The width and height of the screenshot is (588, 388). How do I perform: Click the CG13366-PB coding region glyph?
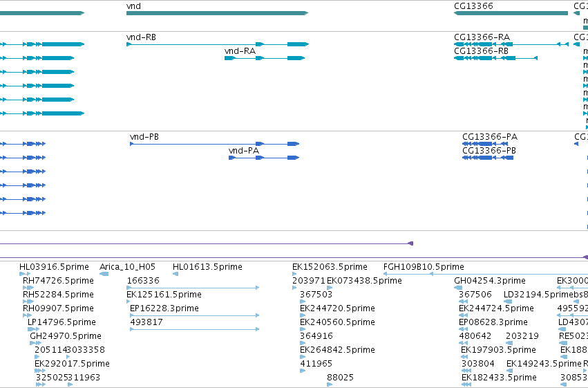[x=488, y=158]
